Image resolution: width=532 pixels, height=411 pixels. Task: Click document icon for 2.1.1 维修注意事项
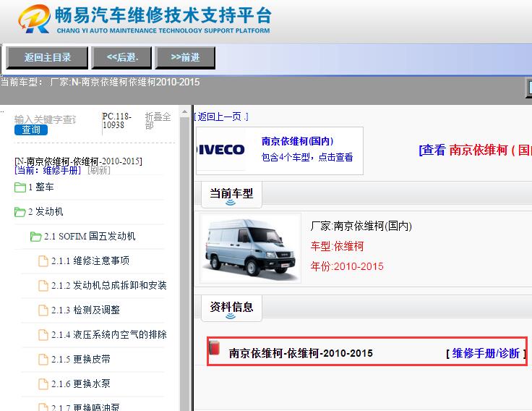[x=43, y=261]
